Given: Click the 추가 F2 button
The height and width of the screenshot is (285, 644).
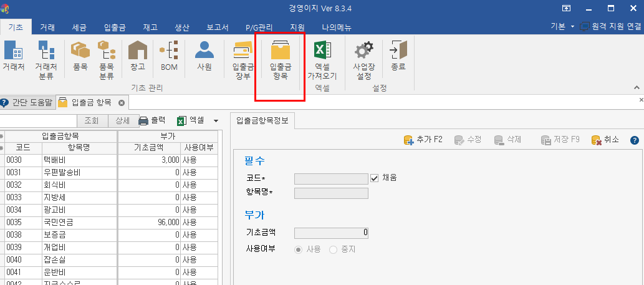Looking at the screenshot, I should coord(423,140).
